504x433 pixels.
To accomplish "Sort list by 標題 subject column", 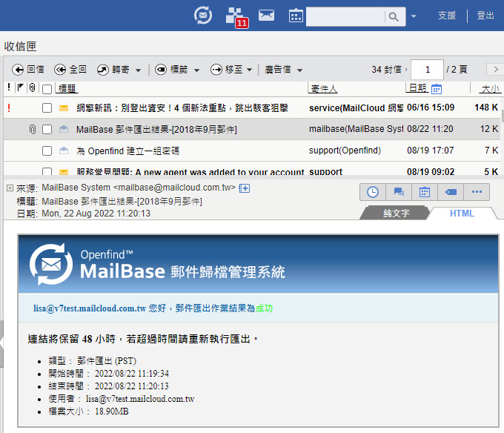I will click(67, 89).
